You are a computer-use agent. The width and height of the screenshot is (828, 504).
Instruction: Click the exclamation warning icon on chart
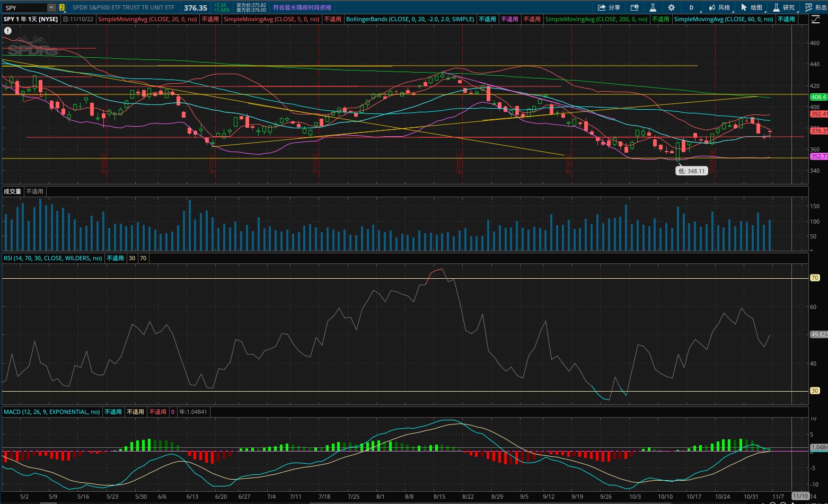(8, 31)
